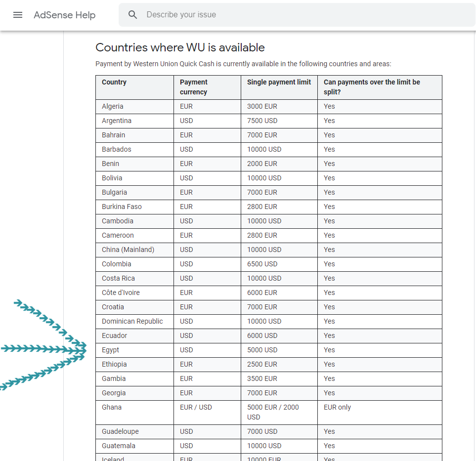Select the Ecuador country cell

click(134, 335)
